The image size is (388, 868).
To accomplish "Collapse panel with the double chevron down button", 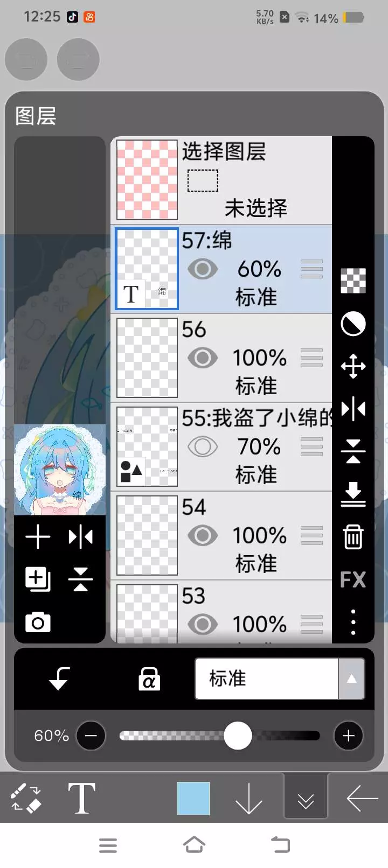I will [306, 798].
